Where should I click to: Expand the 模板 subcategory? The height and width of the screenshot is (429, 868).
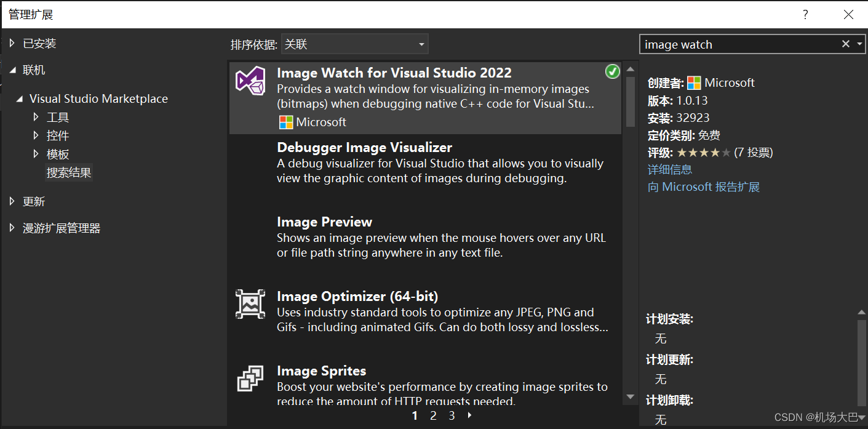36,154
